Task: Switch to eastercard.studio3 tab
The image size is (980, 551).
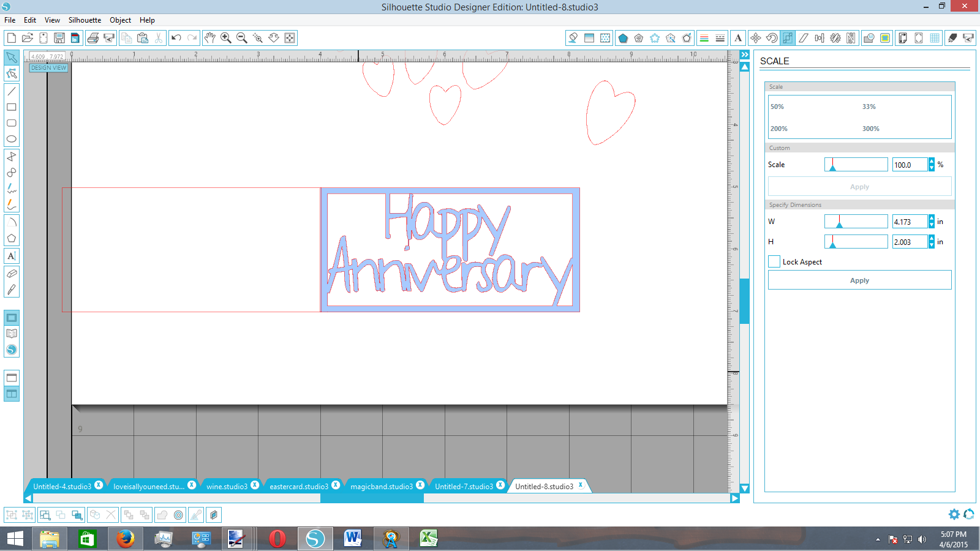Action: [299, 486]
